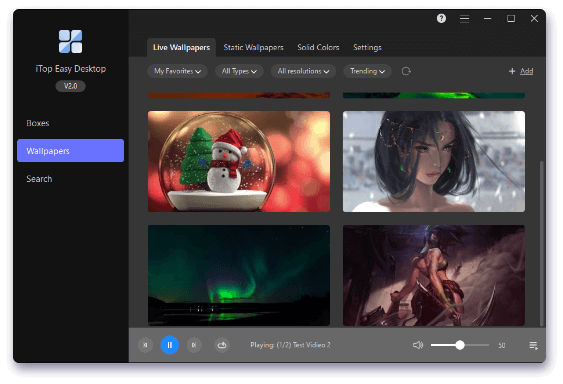Minimize the iTop Easy Desktop window

[487, 19]
